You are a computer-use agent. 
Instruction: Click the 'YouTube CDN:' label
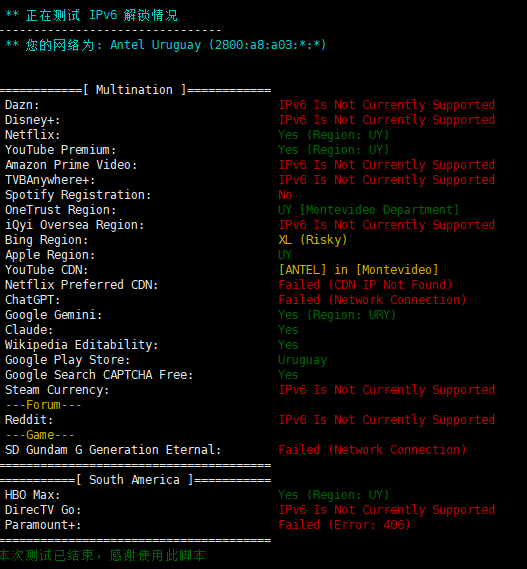[46, 270]
